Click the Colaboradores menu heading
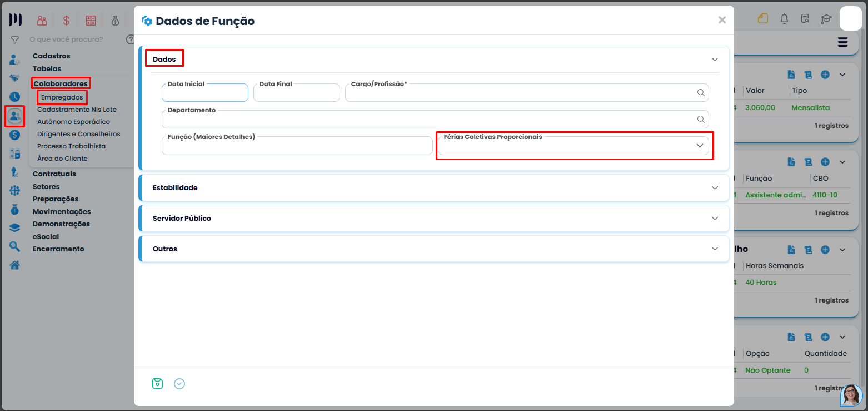Image resolution: width=868 pixels, height=411 pixels. (61, 83)
